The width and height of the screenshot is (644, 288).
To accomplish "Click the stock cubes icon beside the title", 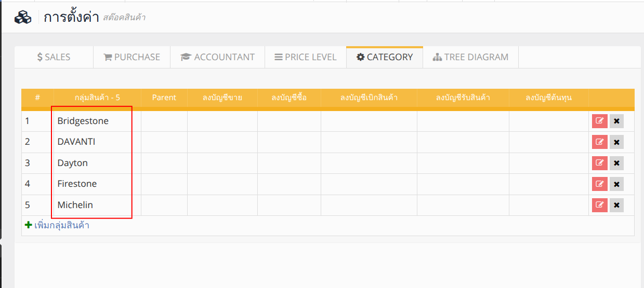I will pyautogui.click(x=23, y=17).
